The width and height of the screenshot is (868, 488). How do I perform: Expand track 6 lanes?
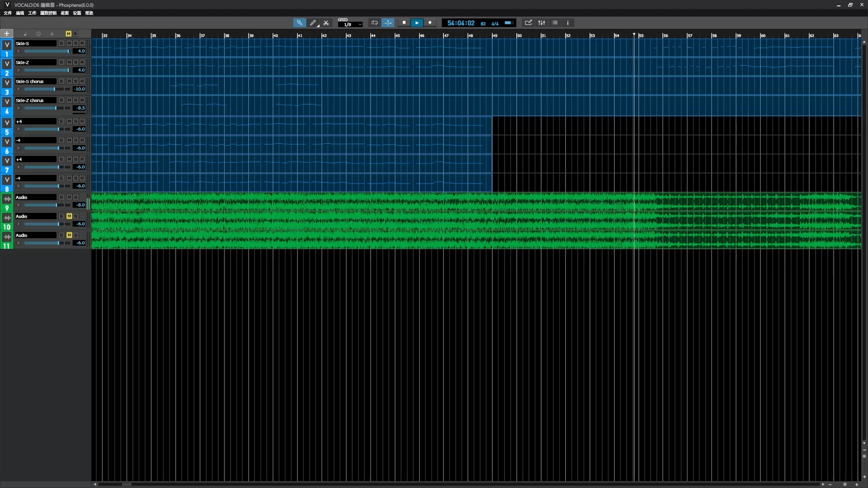[x=18, y=148]
